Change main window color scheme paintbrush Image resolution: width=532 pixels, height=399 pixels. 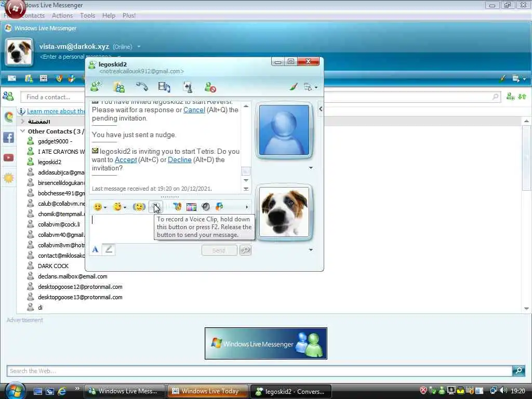tap(502, 79)
